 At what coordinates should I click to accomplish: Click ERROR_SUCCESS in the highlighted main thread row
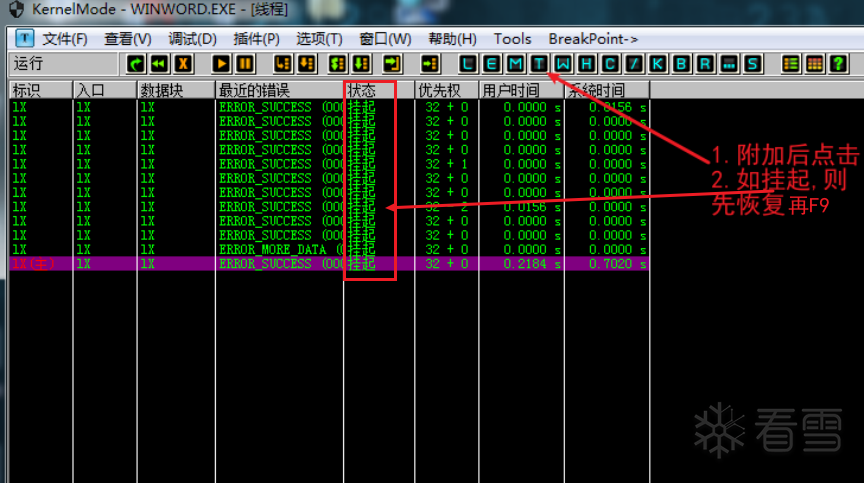click(265, 264)
